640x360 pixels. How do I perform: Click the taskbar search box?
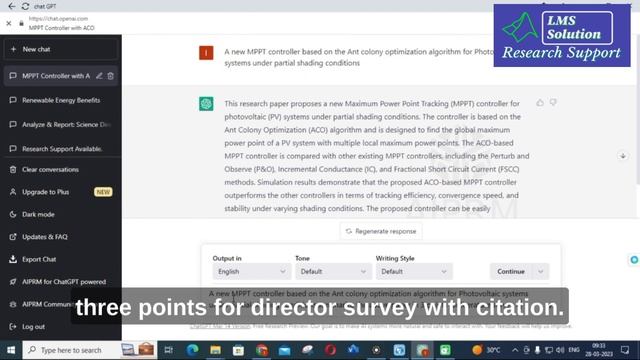click(90, 350)
